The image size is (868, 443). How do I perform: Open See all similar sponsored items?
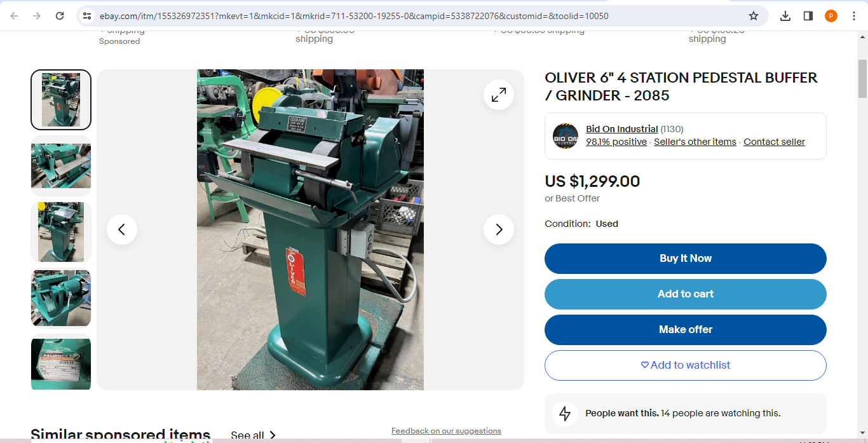point(254,435)
